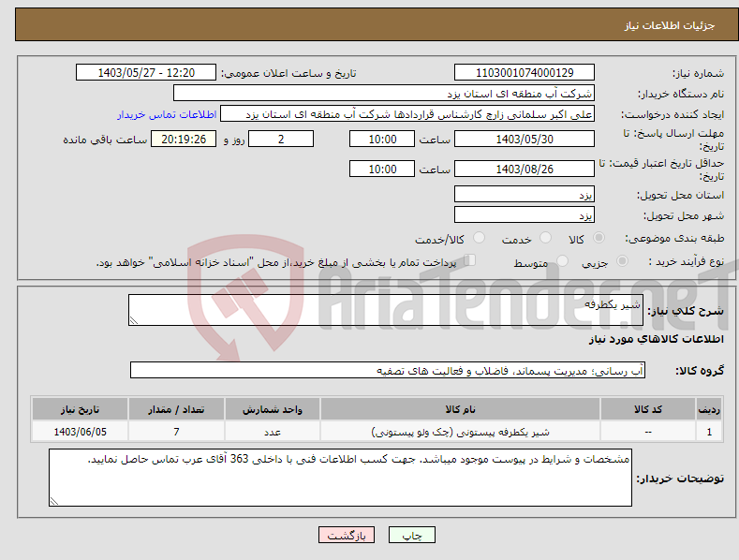Image resolution: width=739 pixels, height=560 pixels.
Task: Click the delivery province field یزد
Action: (525, 194)
